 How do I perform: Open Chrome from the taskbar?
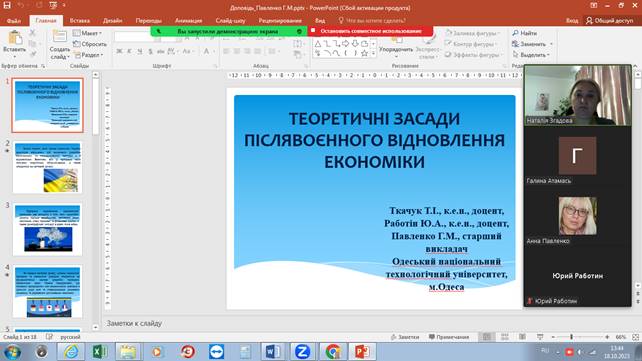[x=332, y=351]
